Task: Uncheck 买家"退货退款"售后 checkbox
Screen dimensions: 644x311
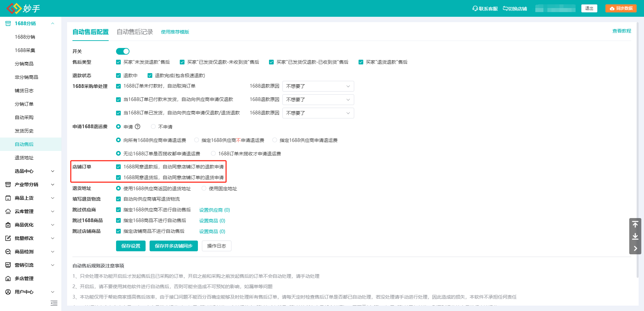Action: tap(361, 62)
